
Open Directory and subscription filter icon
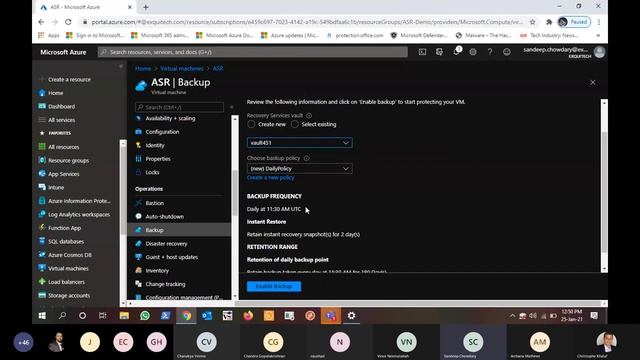pos(439,52)
